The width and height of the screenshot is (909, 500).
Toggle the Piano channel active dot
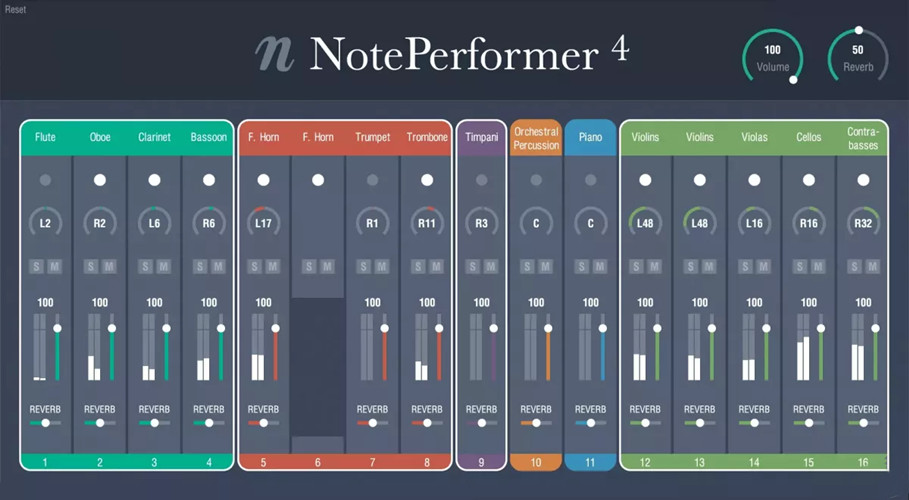tap(590, 180)
